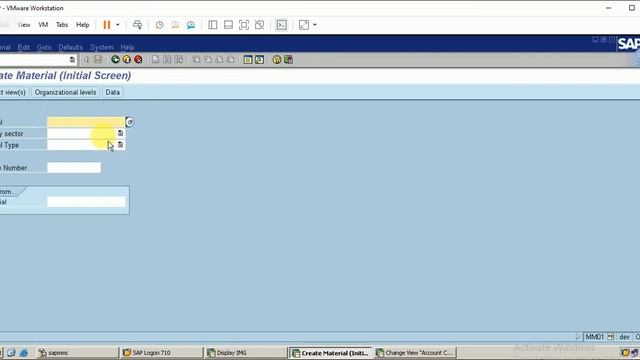Click in the Change Number input field
This screenshot has width=640, height=360.
click(74, 167)
